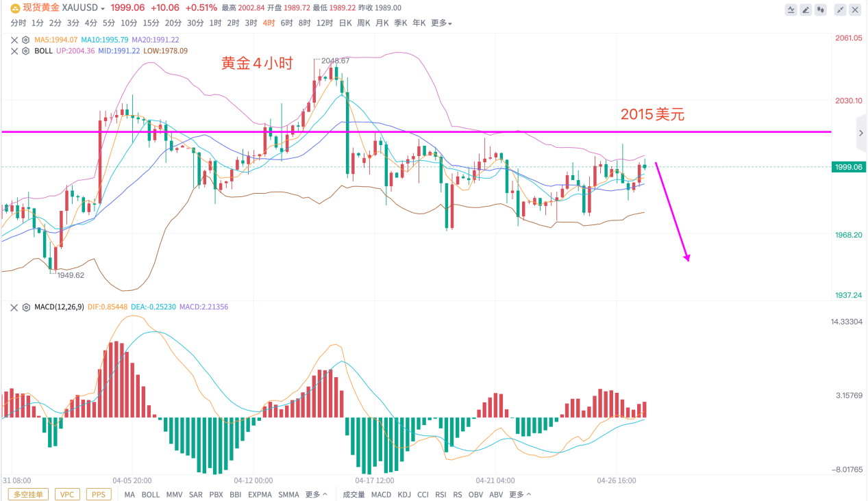
Task: Open the candlestick chart style icon
Action: pyautogui.click(x=821, y=10)
